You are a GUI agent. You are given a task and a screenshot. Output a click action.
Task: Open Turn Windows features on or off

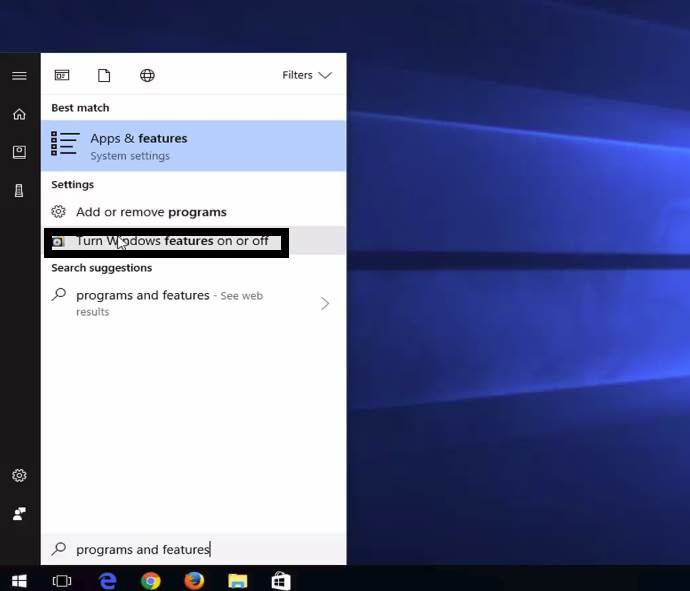(x=172, y=241)
